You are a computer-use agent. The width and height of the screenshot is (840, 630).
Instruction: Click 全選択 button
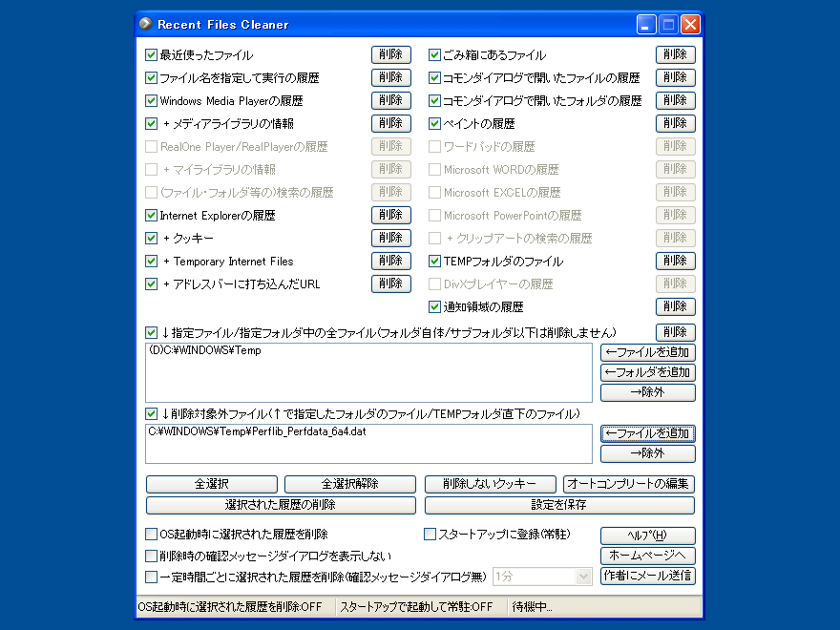click(x=212, y=484)
